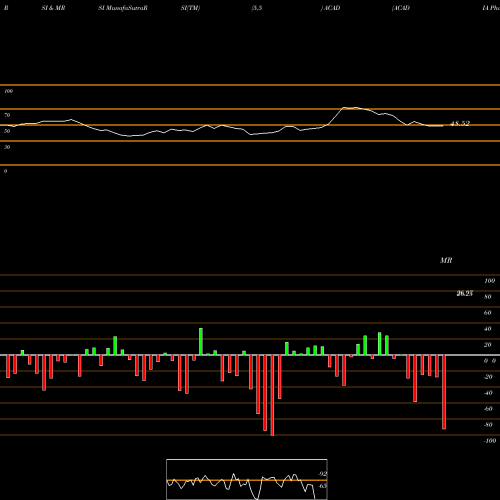Click the '(5,5' parameter text
Image resolution: width=500 pixels, height=500 pixels.
257,8
